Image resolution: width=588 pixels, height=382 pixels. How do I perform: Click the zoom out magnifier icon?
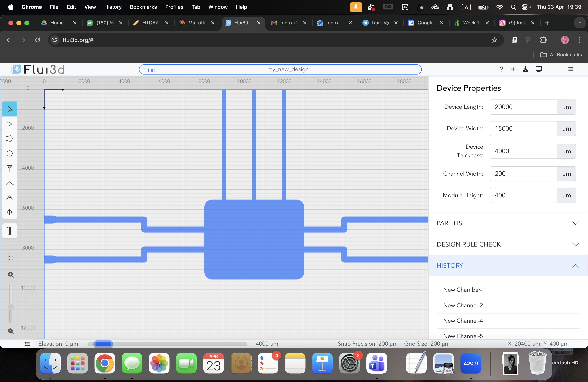(11, 331)
